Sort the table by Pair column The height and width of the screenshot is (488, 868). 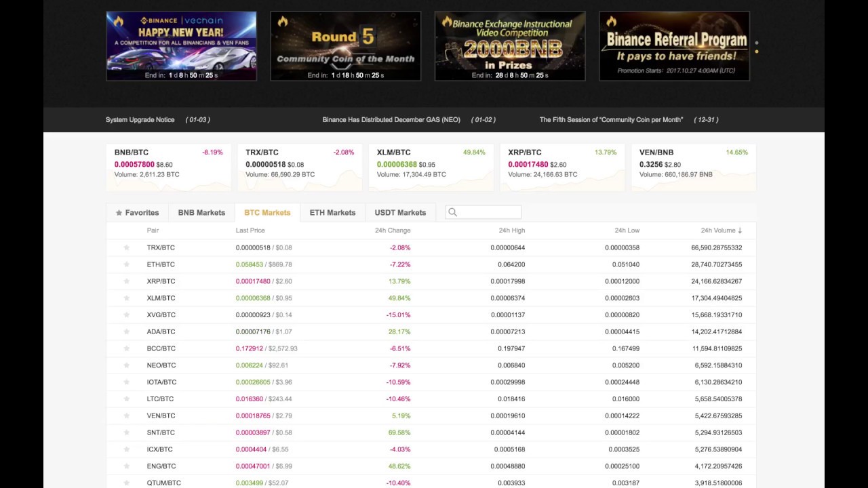[x=153, y=230]
